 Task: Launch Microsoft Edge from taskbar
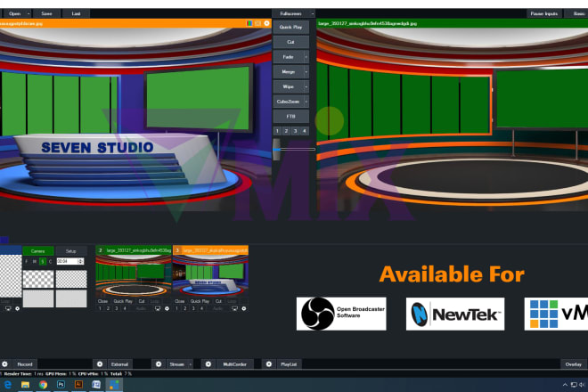click(x=7, y=385)
